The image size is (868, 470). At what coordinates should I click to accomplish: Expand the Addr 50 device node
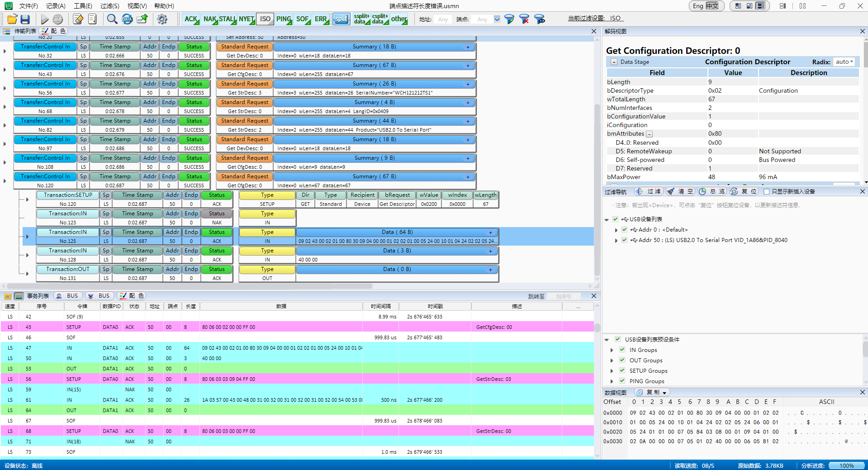coord(616,240)
